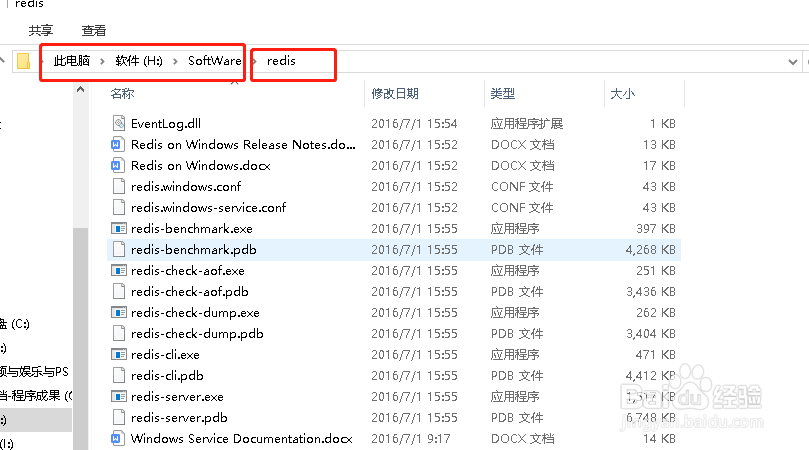Click the navigation pane scrollbar thumb
Screen dimensions: 809x450
tap(80, 338)
